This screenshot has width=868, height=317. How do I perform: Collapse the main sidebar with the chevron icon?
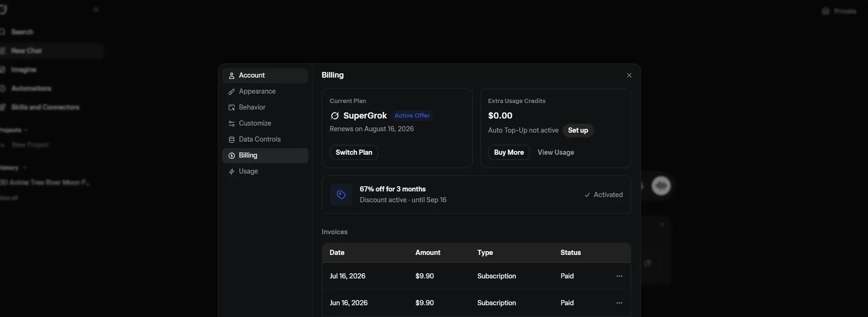coord(96,9)
